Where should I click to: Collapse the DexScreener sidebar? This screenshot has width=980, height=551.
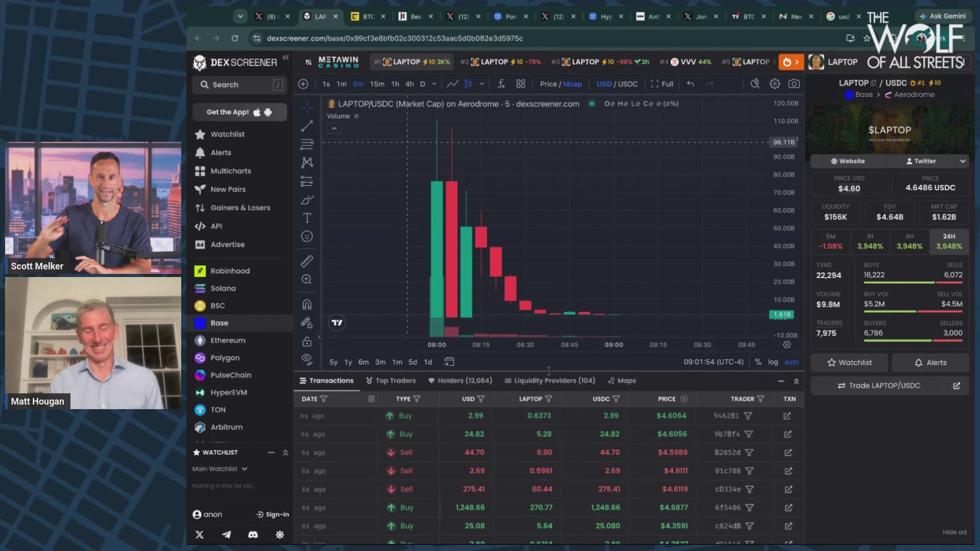(286, 58)
